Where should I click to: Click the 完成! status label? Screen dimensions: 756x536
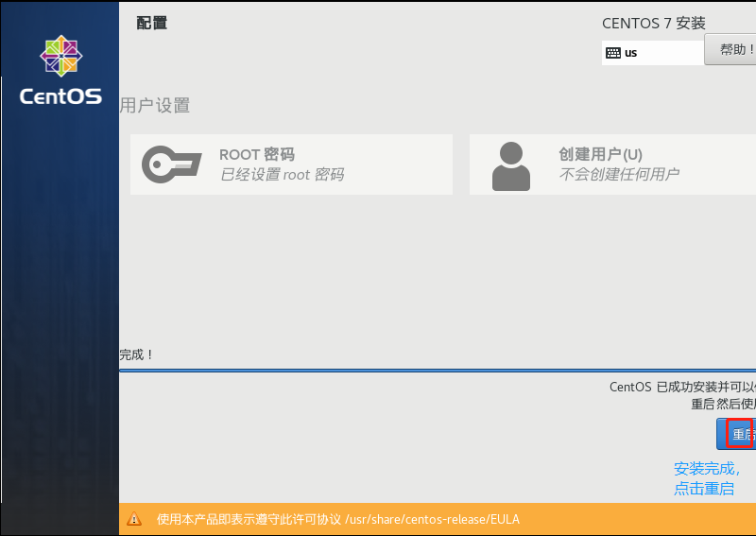pos(137,354)
